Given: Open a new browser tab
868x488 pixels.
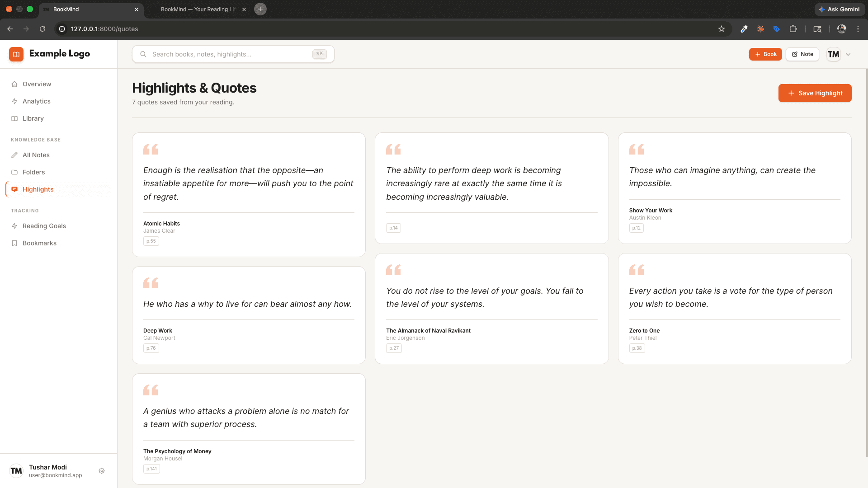Looking at the screenshot, I should [260, 9].
